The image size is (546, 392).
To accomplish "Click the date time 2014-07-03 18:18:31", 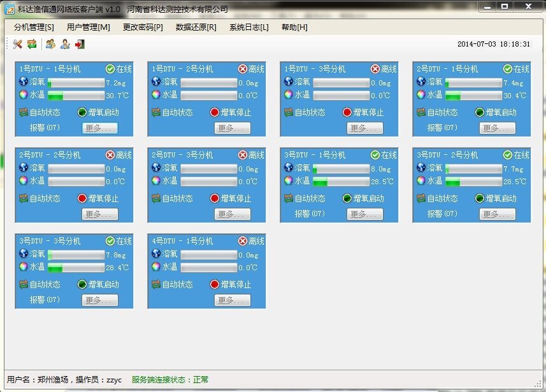I will (x=493, y=44).
